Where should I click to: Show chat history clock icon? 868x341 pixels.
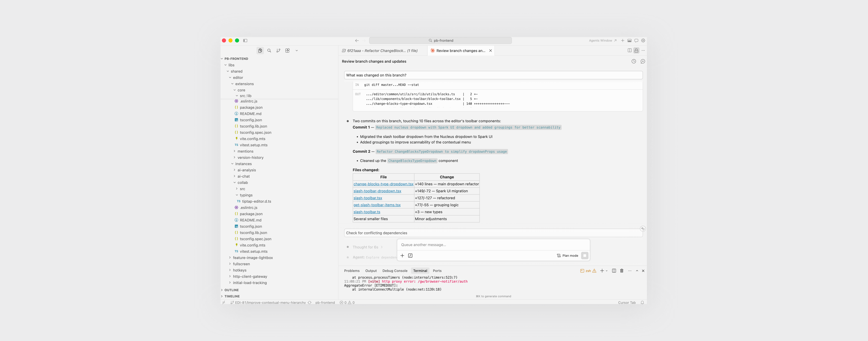point(634,61)
